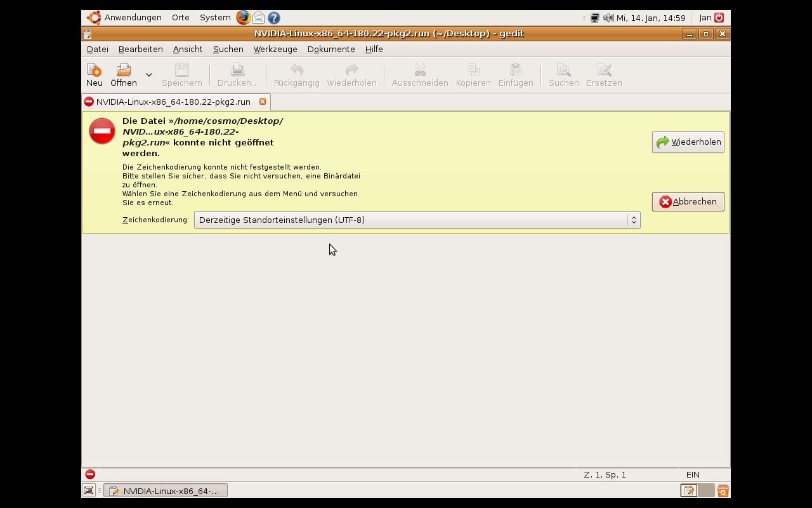The width and height of the screenshot is (812, 508).
Task: Click the gedit window entry in taskbar
Action: tap(166, 490)
